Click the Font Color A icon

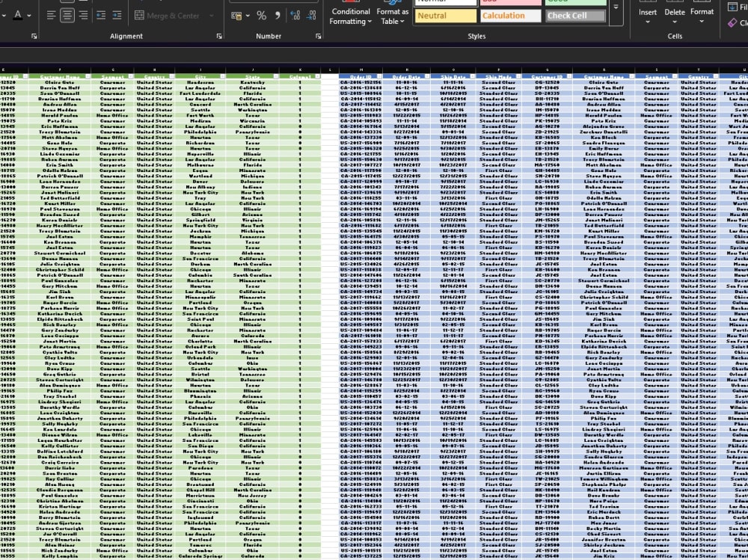(18, 15)
